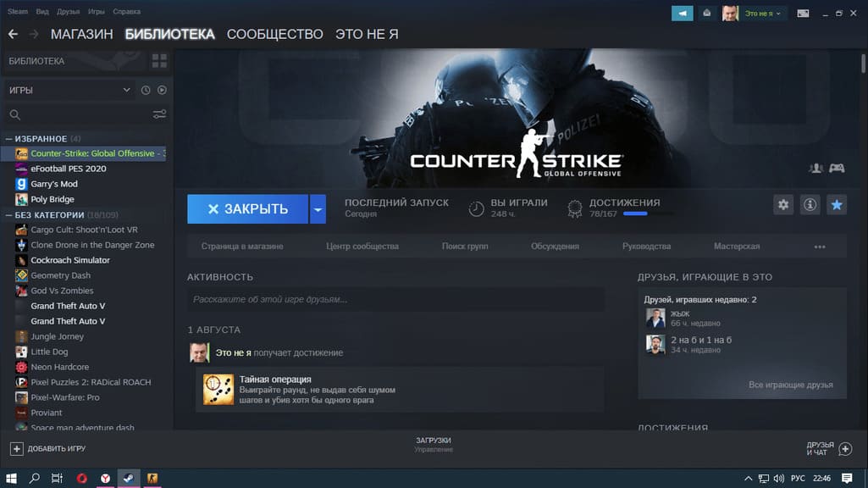Open CS:GO taskbar icon
The image size is (868, 488).
click(x=152, y=478)
